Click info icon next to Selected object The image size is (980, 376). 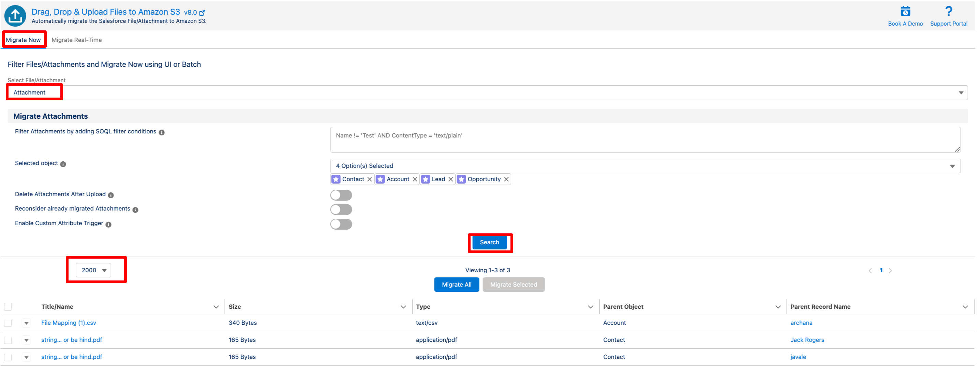63,164
